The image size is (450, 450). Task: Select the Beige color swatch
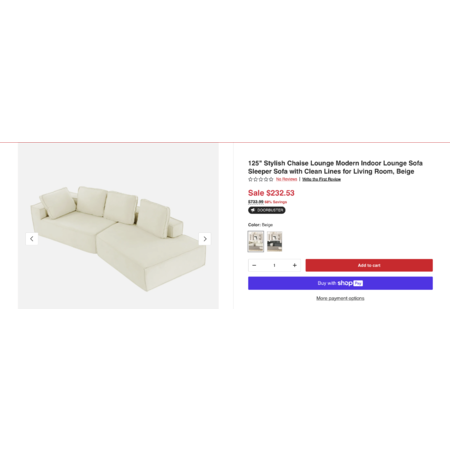(256, 241)
